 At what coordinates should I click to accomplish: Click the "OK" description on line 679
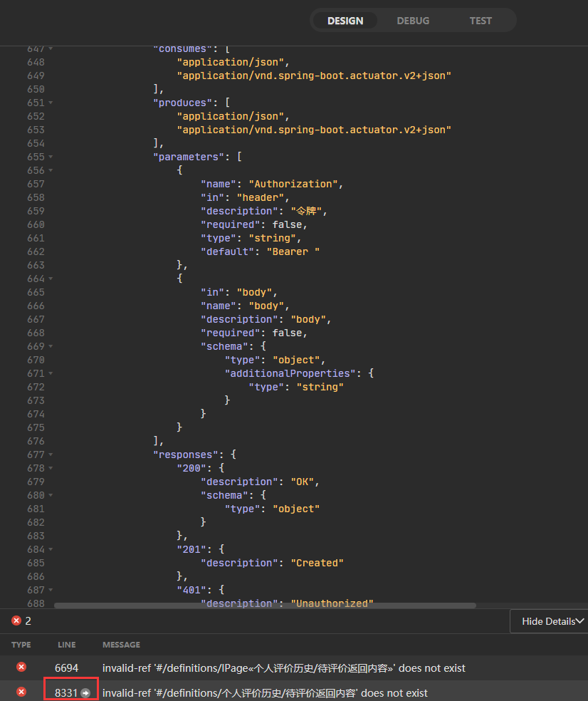[x=303, y=482]
